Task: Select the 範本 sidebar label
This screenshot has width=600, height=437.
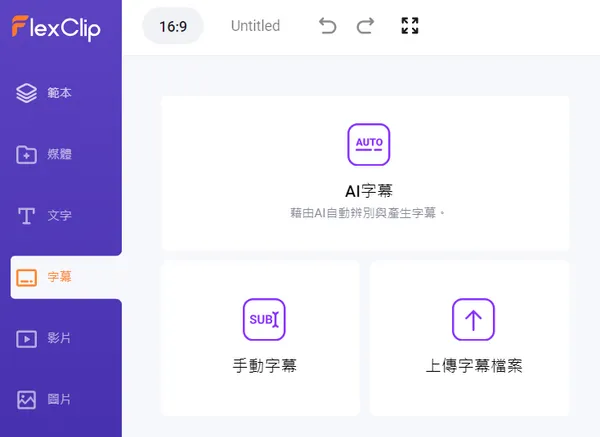Action: coord(59,93)
